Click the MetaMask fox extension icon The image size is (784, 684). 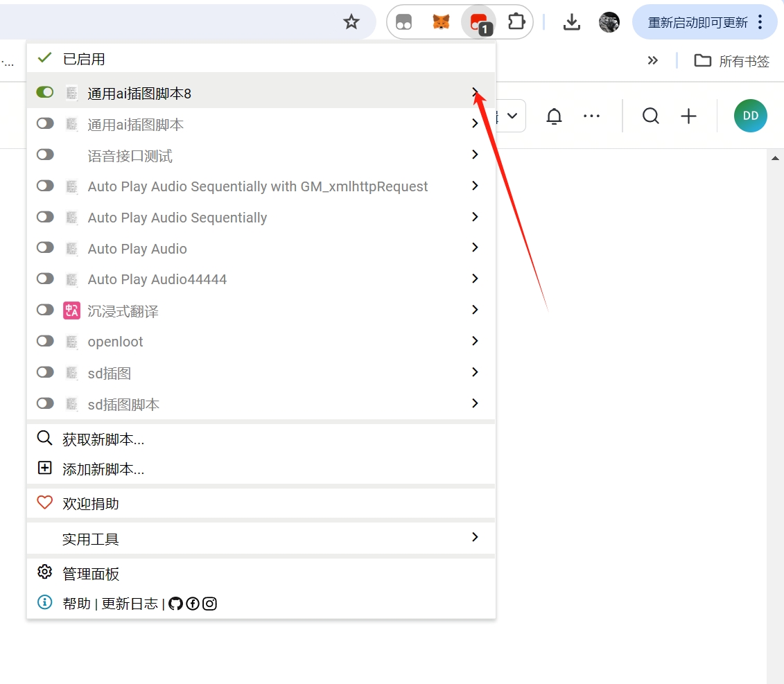pyautogui.click(x=441, y=22)
